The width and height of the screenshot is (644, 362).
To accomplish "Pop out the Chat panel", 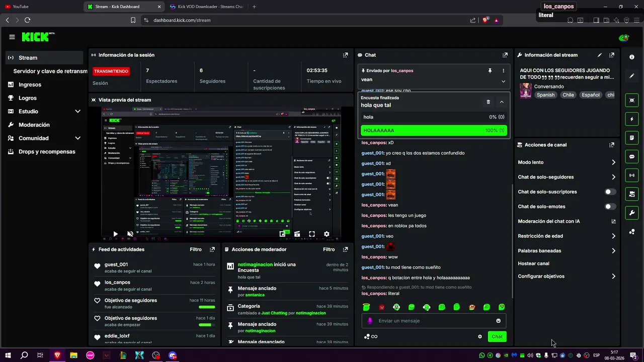I will (505, 55).
